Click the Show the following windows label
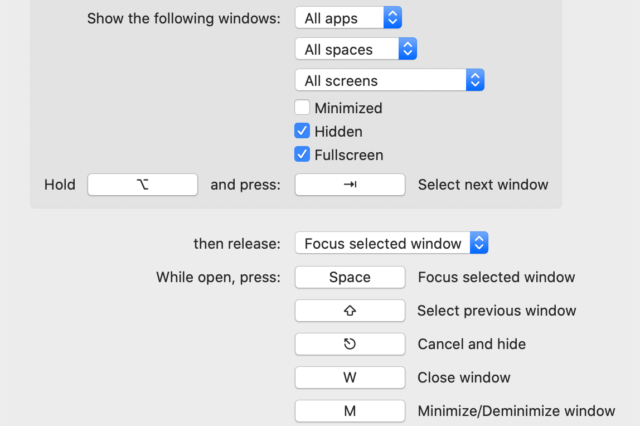 pos(184,18)
